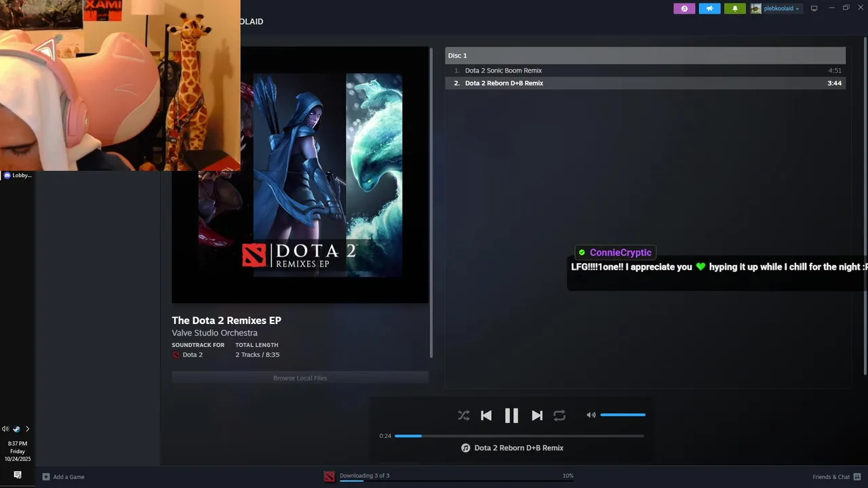Click the system tray volume icon

pos(5,429)
